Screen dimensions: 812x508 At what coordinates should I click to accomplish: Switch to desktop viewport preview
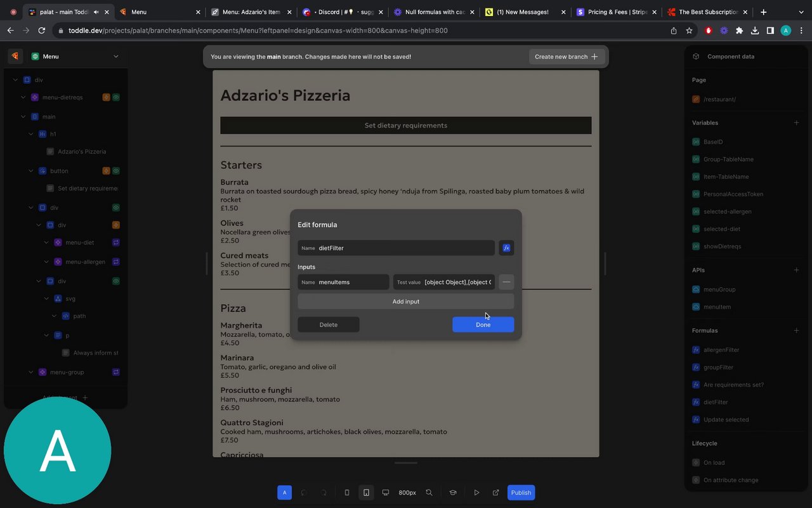(385, 493)
